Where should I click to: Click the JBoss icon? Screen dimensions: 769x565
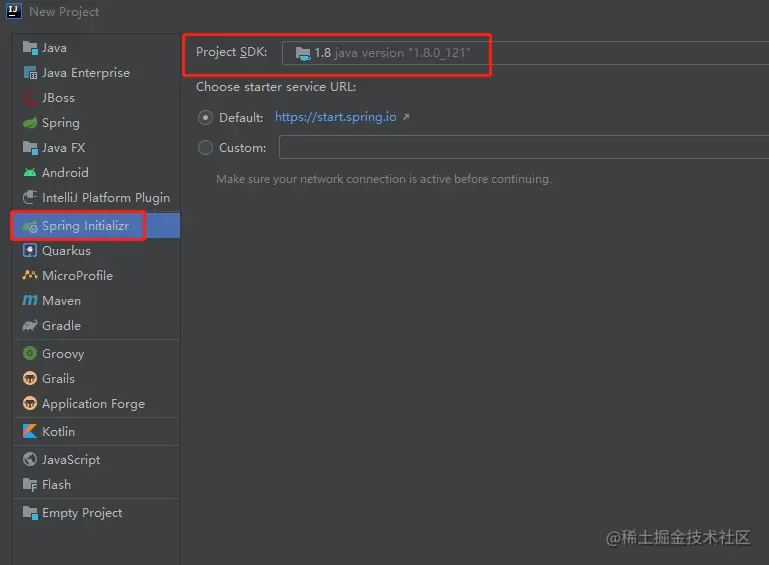coord(30,98)
